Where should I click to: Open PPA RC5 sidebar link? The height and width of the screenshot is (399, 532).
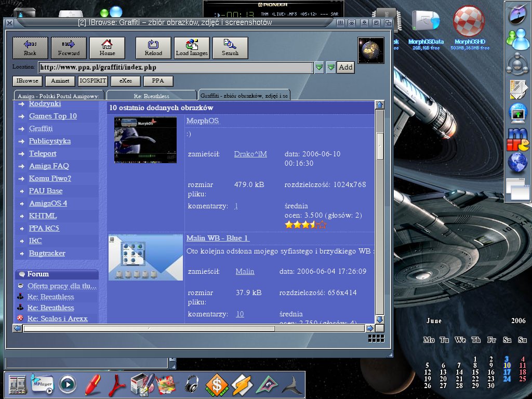(44, 228)
